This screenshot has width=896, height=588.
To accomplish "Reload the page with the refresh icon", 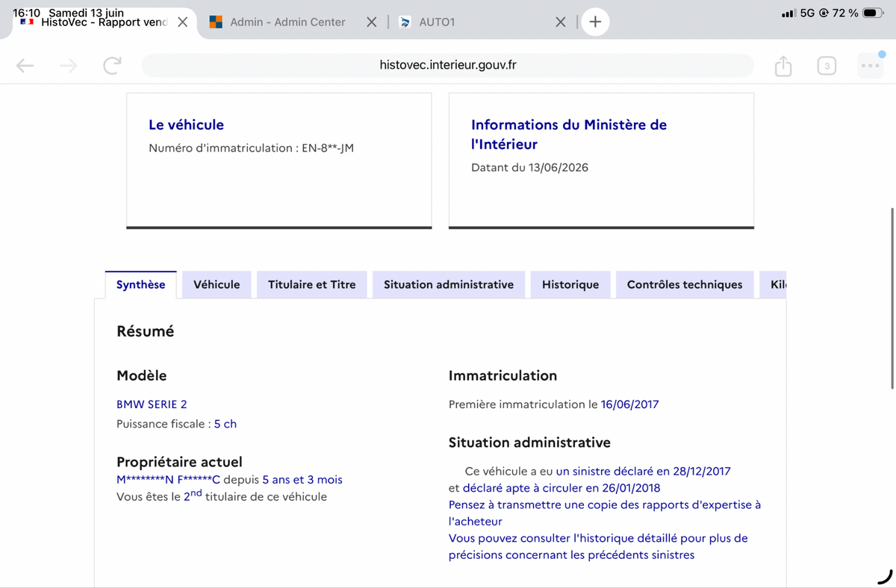I will click(x=112, y=66).
